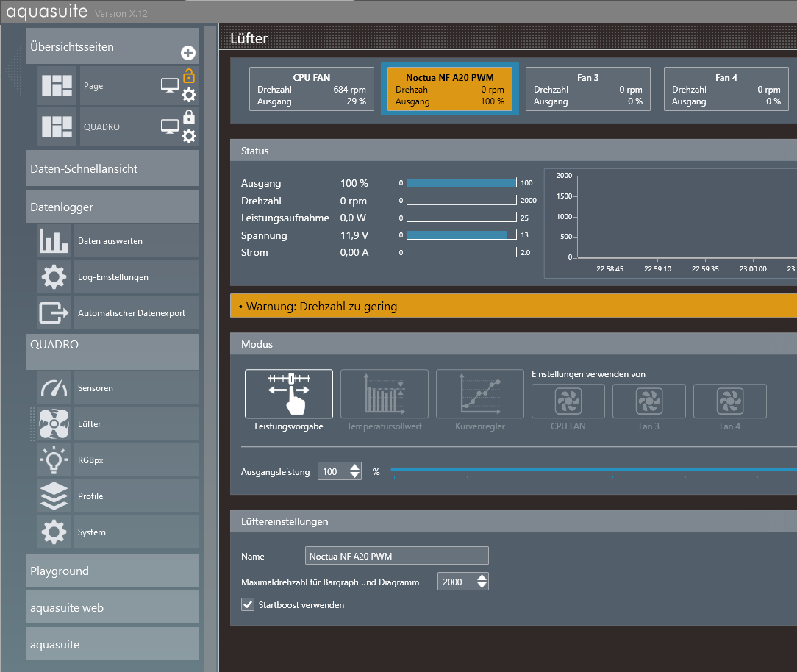The image size is (797, 672).
Task: Expand the Playground section
Action: pos(112,571)
